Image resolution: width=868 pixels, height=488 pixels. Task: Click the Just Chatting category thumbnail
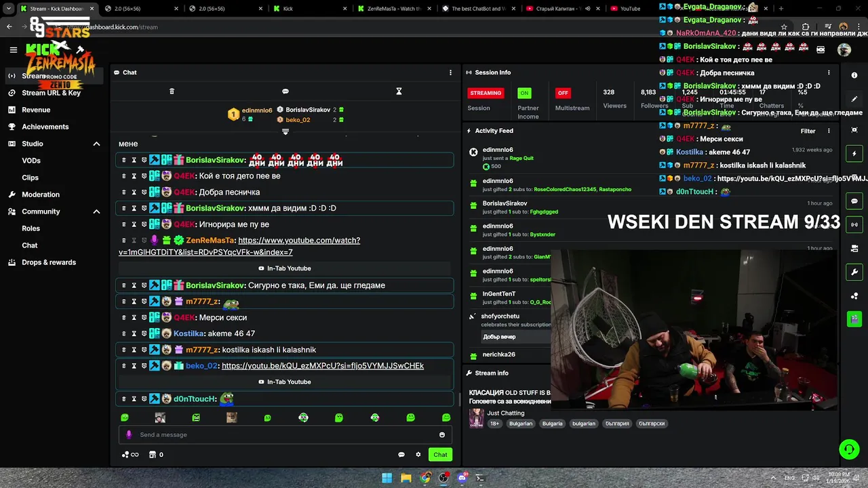click(x=477, y=418)
